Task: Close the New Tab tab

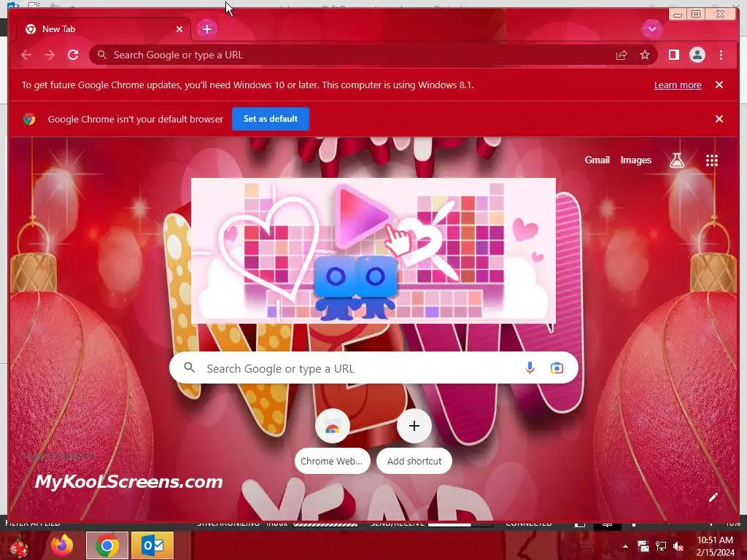Action: pyautogui.click(x=179, y=29)
